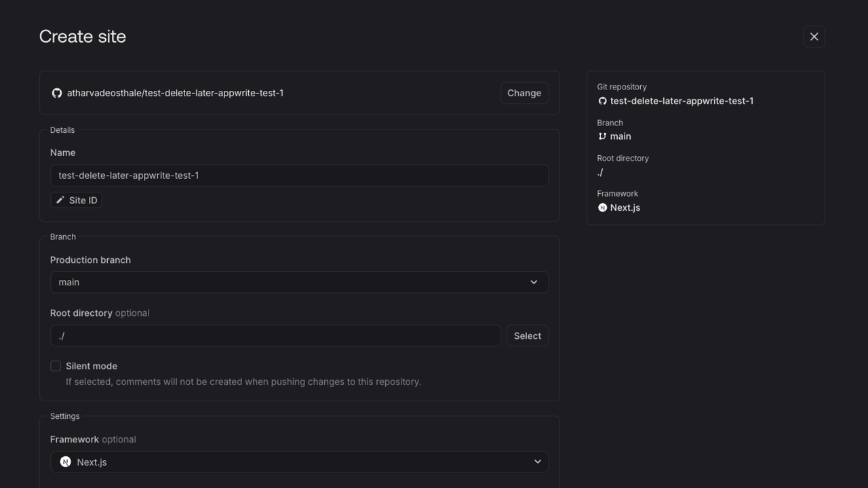
Task: Enable the Silent mode checkbox
Action: click(x=56, y=365)
